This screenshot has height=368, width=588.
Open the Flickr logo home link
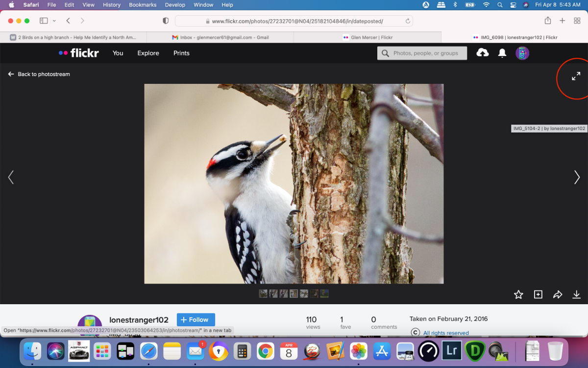pyautogui.click(x=79, y=53)
